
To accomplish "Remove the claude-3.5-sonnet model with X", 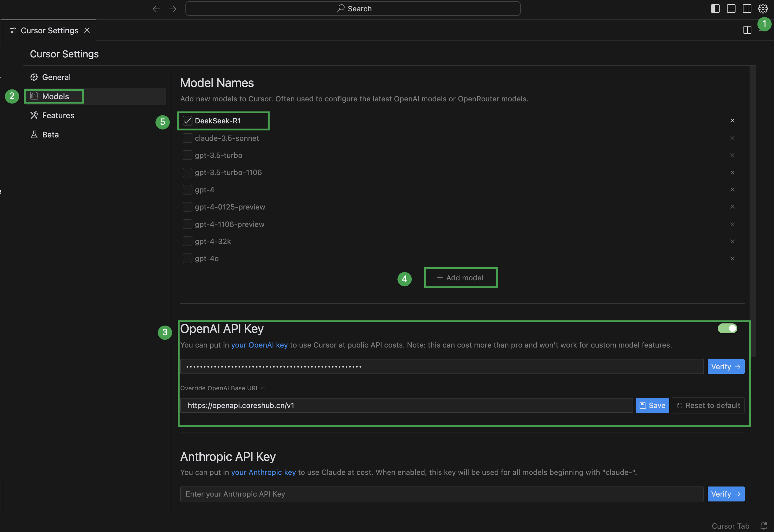I will 732,138.
